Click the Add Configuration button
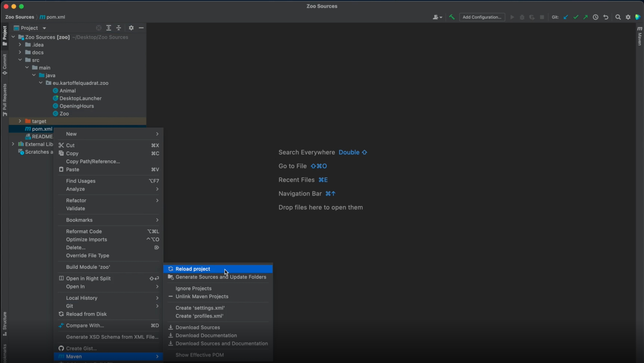Image resolution: width=644 pixels, height=363 pixels. click(x=482, y=17)
